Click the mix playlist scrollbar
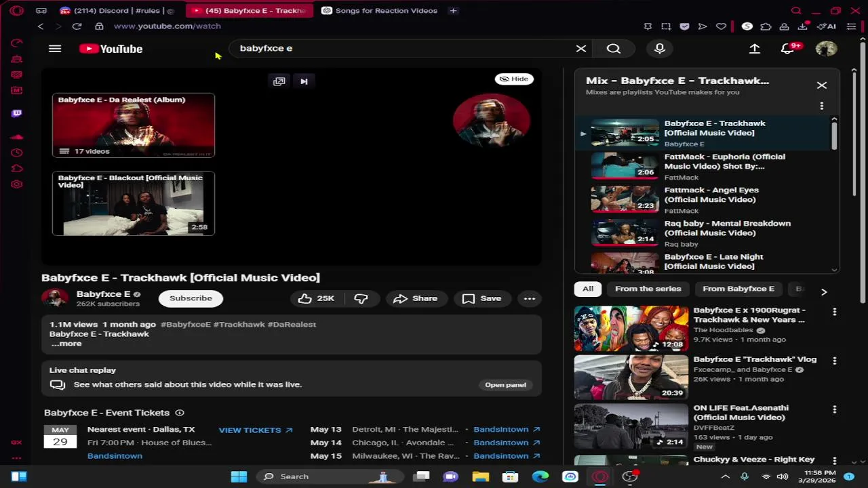This screenshot has width=868, height=488. point(834,136)
